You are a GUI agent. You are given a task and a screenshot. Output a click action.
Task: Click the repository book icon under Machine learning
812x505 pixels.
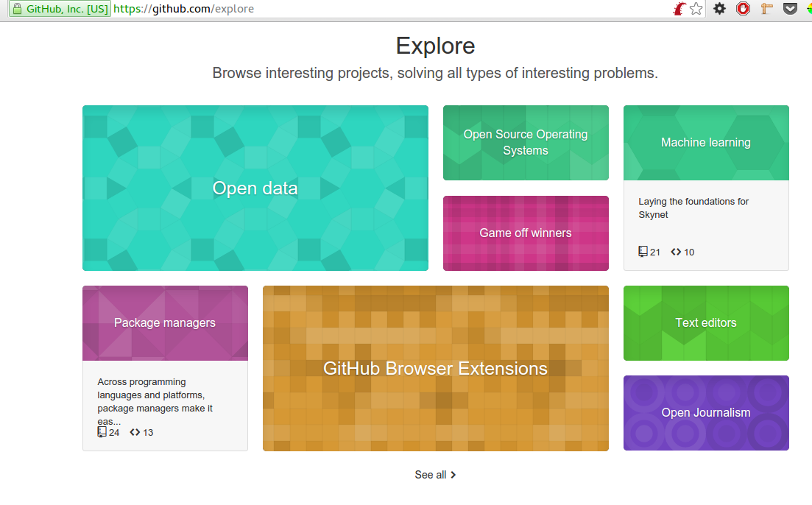point(643,252)
